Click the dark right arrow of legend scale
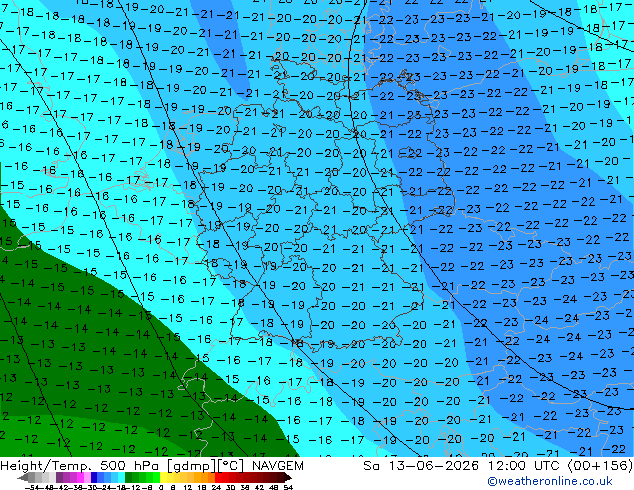Viewport: 634px width, 490px height. tap(288, 477)
